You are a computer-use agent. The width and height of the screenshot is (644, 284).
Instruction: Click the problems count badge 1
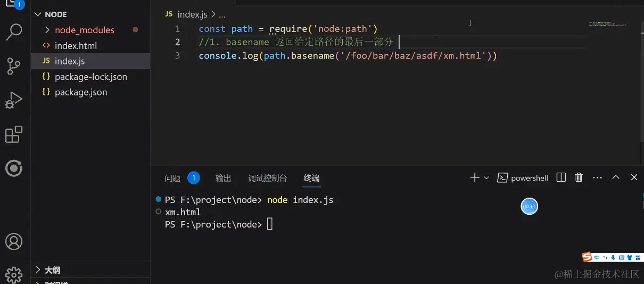point(194,178)
